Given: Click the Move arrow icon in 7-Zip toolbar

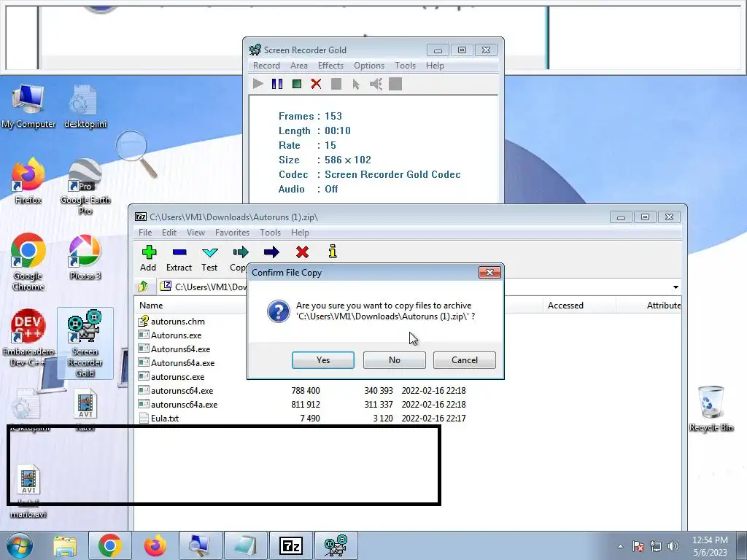Looking at the screenshot, I should click(x=271, y=252).
